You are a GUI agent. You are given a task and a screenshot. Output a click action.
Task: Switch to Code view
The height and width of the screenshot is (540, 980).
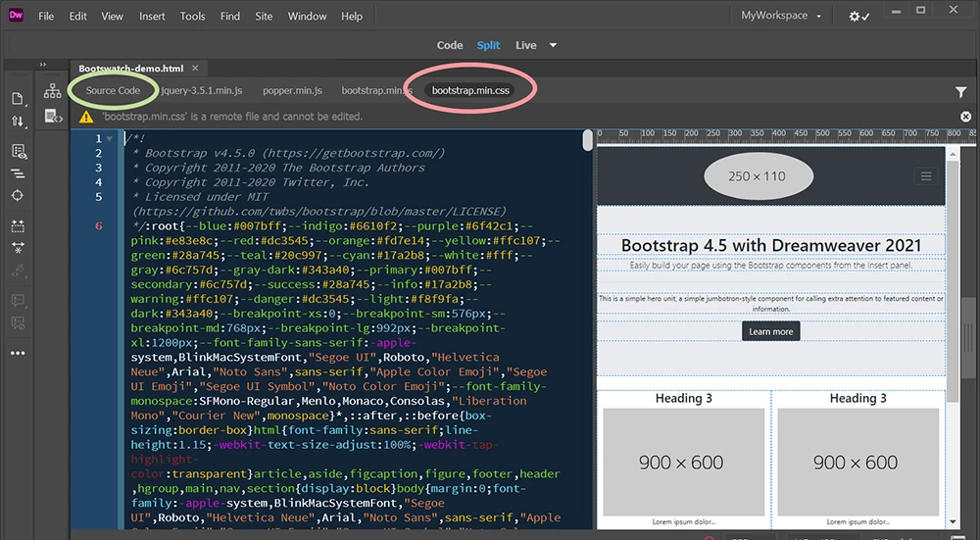coord(450,45)
